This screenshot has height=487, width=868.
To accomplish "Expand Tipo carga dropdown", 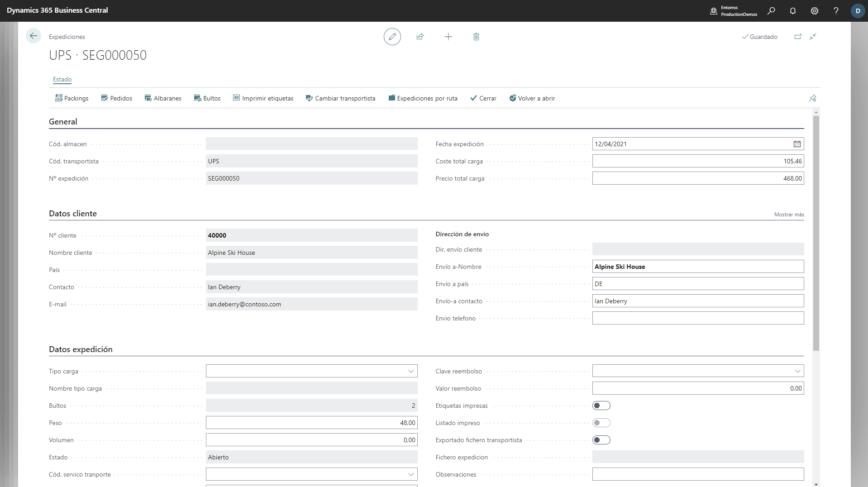I will (411, 371).
